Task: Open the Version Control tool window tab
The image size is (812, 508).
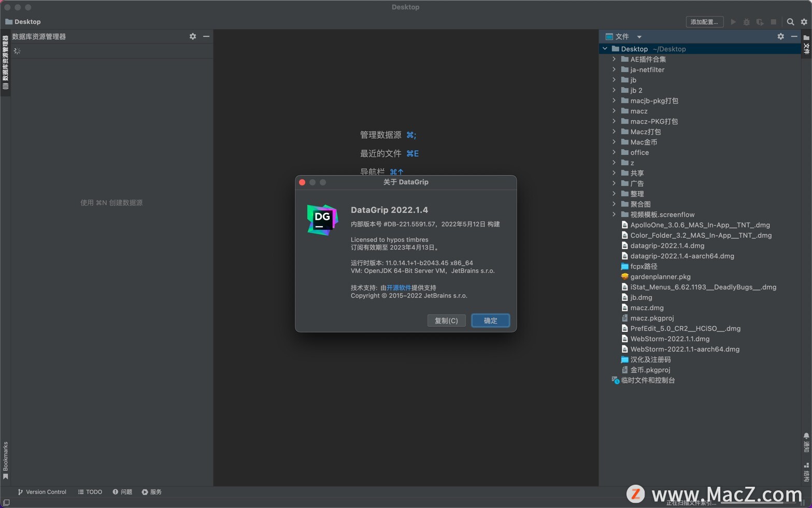Action: tap(42, 492)
